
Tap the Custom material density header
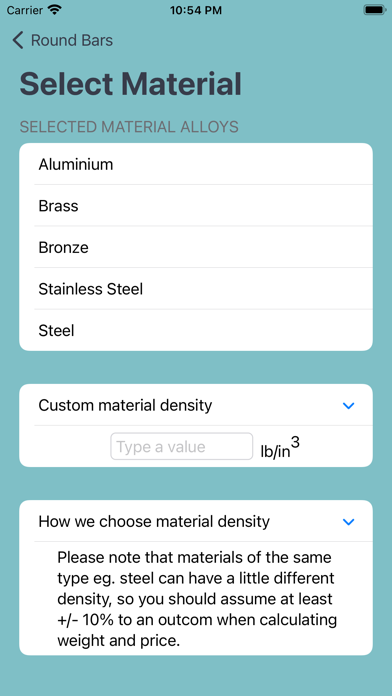tap(196, 405)
